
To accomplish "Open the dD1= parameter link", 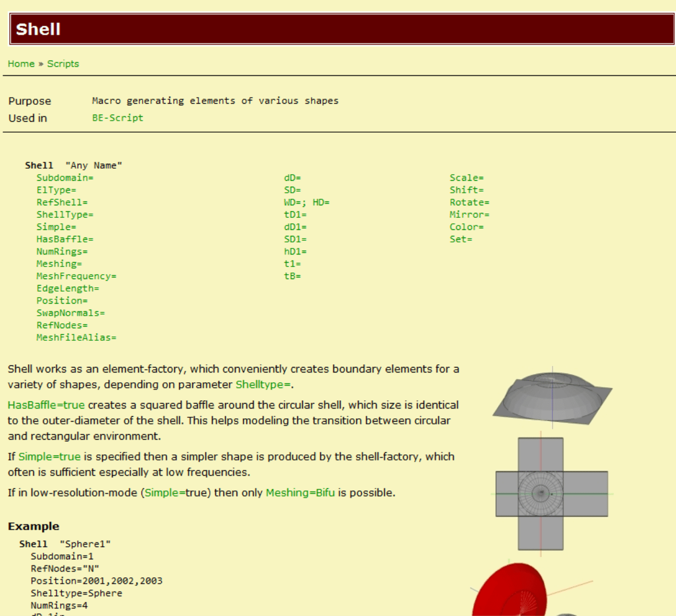I will pyautogui.click(x=295, y=227).
